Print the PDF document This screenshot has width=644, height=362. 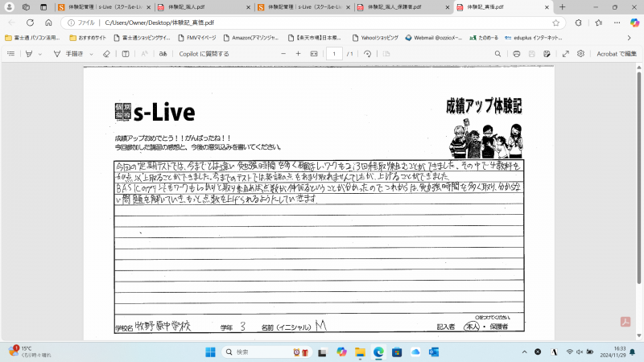517,54
